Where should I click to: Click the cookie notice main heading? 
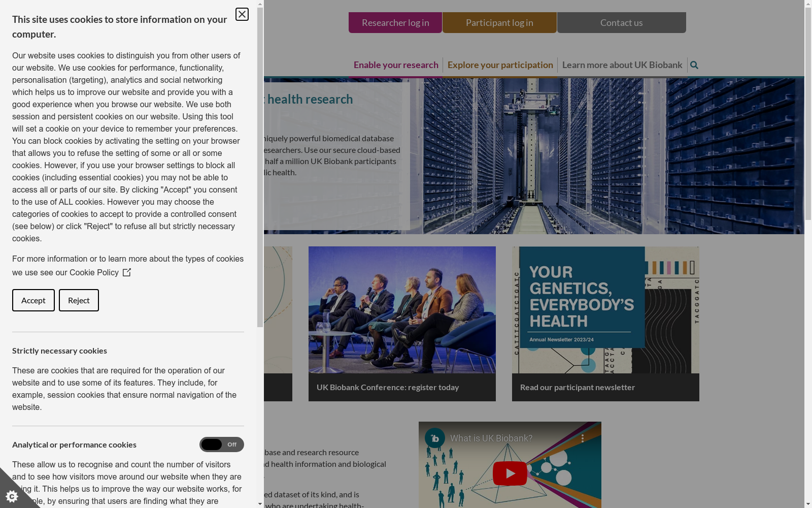(120, 27)
